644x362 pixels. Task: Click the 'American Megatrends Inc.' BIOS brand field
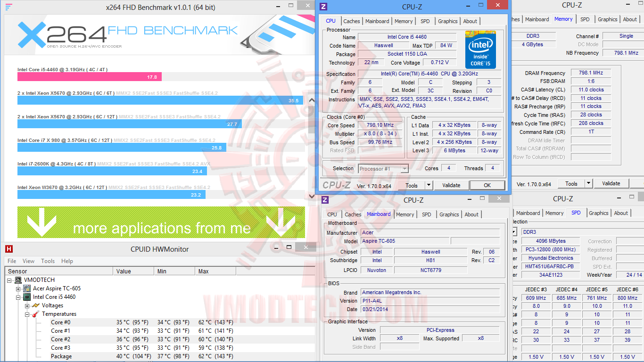(430, 292)
